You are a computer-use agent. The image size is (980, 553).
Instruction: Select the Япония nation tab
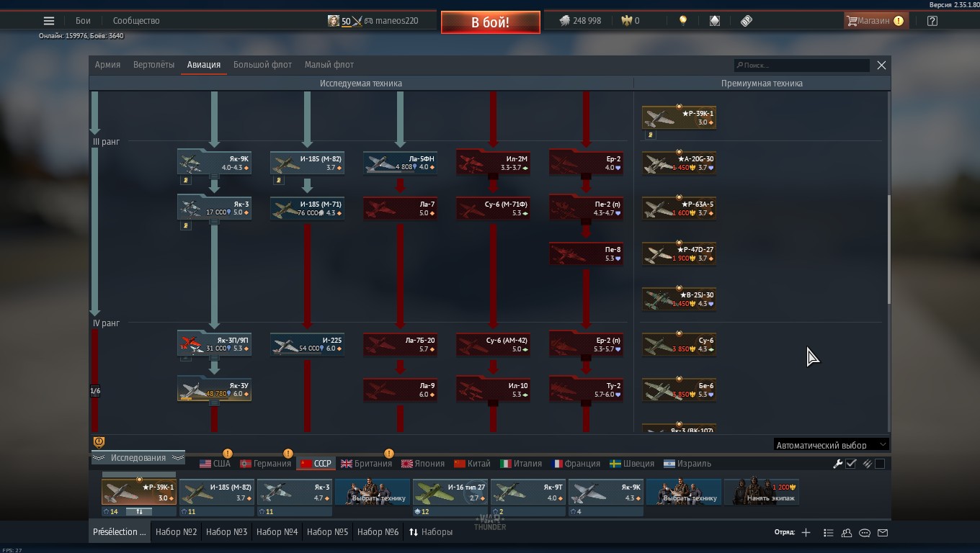tap(422, 464)
